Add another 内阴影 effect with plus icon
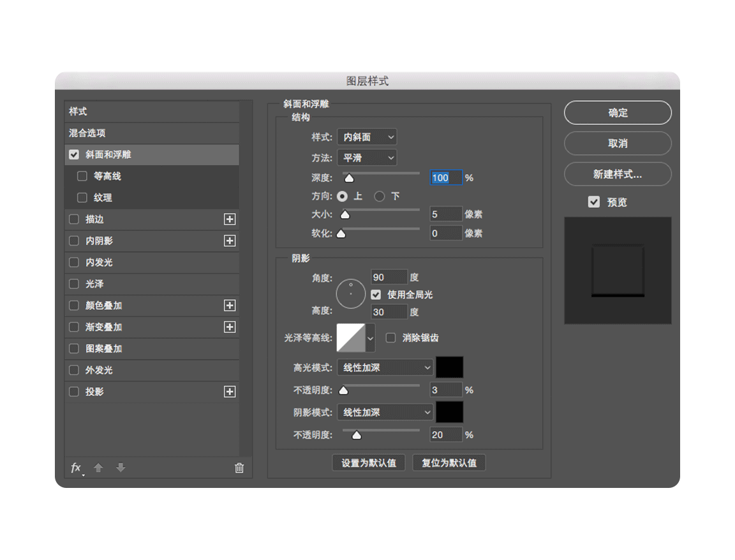735x560 pixels. pyautogui.click(x=230, y=241)
